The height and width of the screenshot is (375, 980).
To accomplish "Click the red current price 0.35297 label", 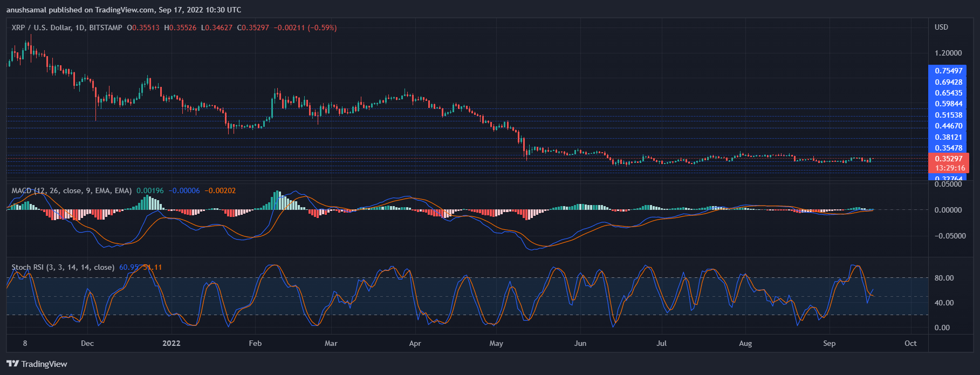I will click(948, 159).
